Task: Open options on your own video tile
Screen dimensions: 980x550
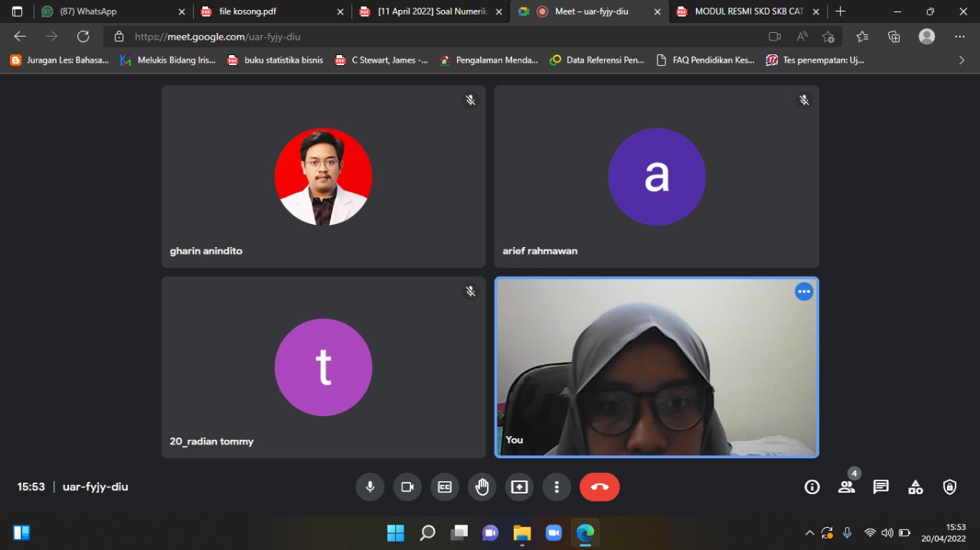Action: tap(803, 291)
